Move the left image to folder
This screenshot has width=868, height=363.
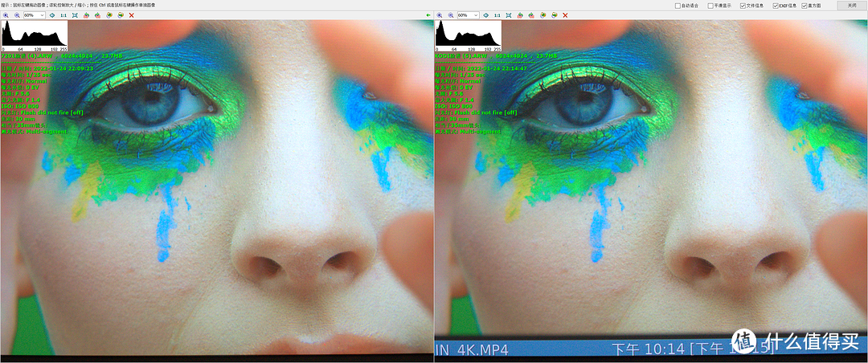click(120, 15)
